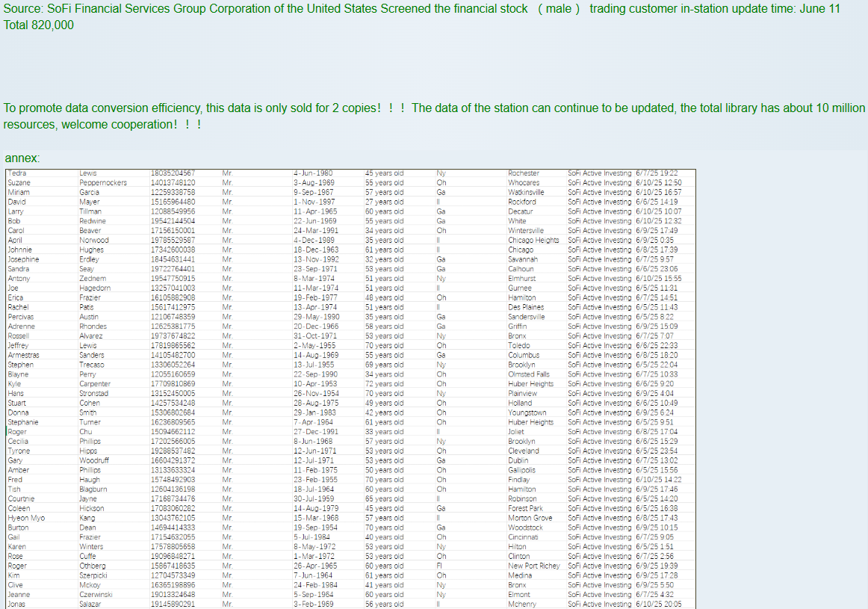Select the '27 years old' age cell
This screenshot has height=609, width=868.
point(384,202)
